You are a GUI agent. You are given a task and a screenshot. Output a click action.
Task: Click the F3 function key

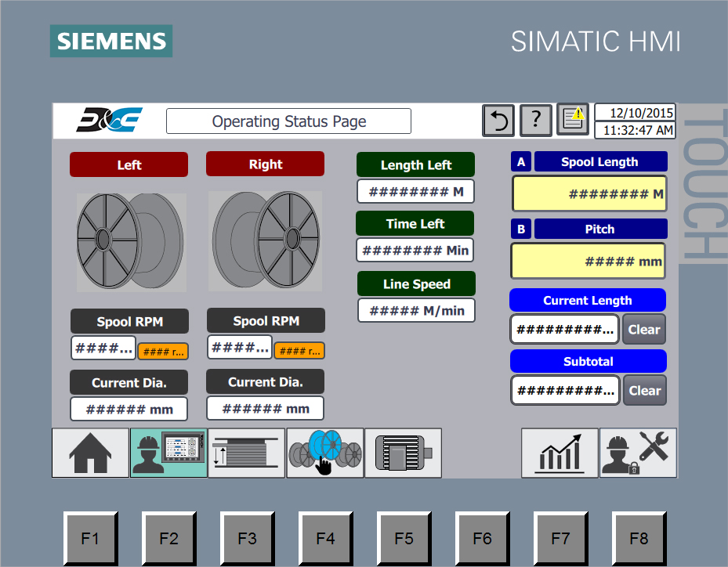coord(247,539)
